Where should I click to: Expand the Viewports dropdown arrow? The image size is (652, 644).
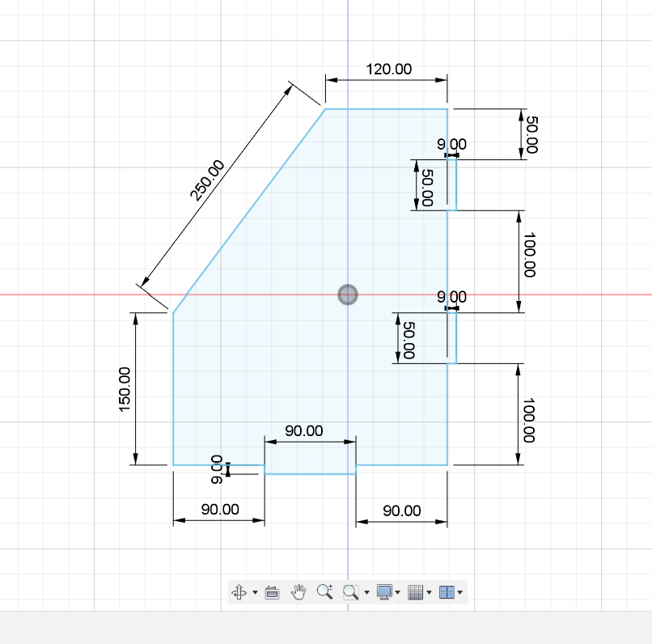[x=460, y=592]
